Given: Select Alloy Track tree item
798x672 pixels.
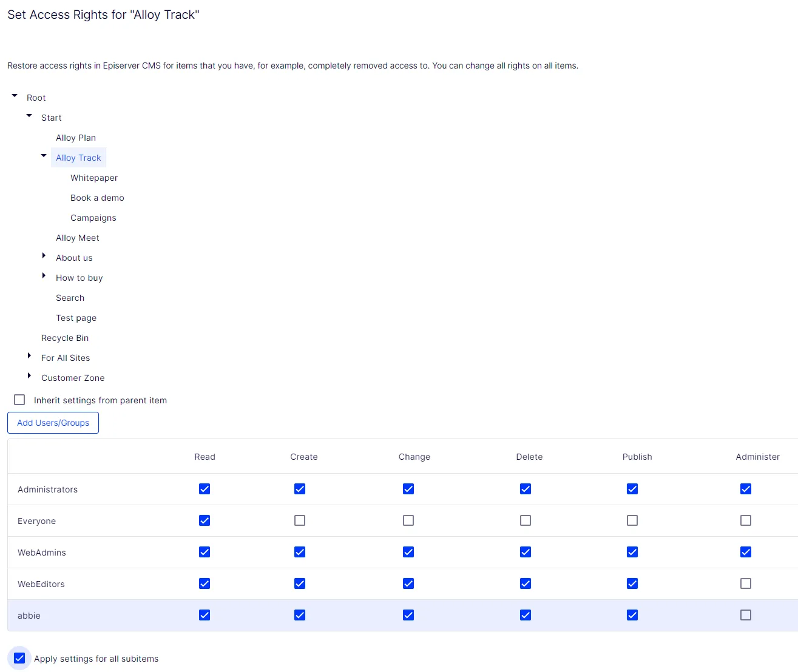Looking at the screenshot, I should click(x=78, y=158).
